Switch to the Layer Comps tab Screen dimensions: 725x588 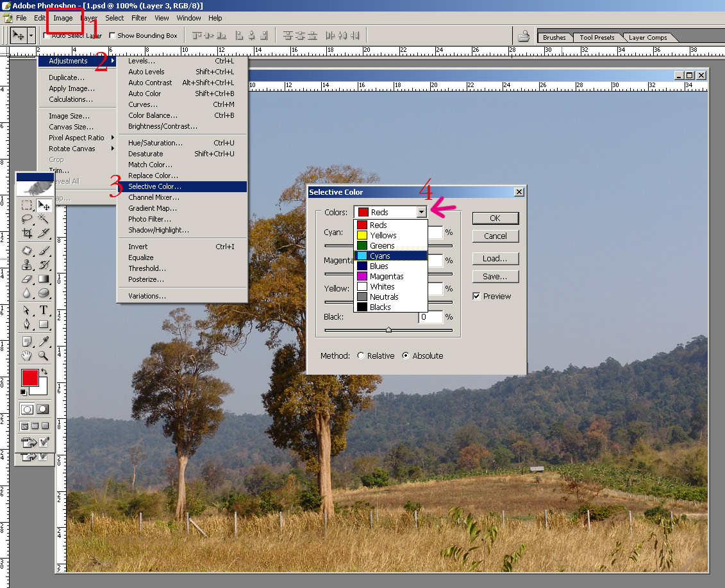tap(647, 38)
